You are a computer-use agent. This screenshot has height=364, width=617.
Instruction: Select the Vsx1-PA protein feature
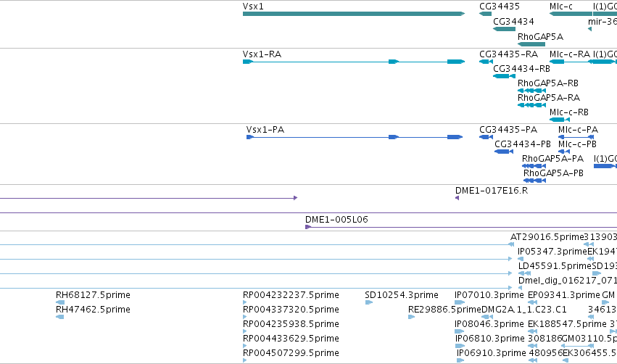pos(355,137)
